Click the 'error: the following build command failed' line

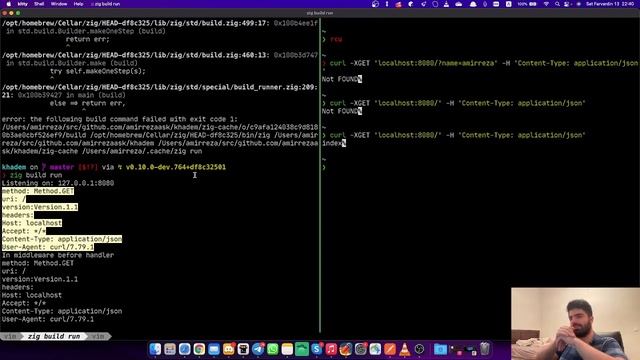pos(120,119)
